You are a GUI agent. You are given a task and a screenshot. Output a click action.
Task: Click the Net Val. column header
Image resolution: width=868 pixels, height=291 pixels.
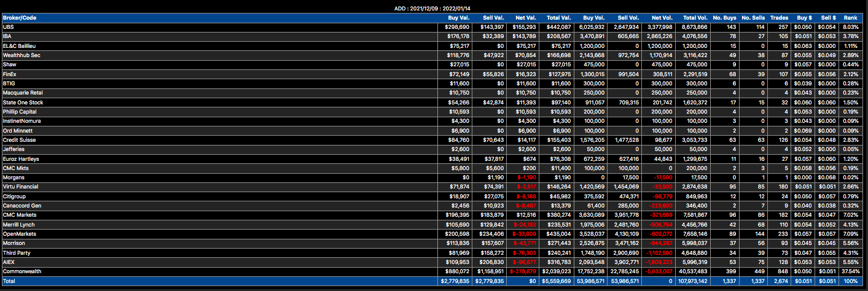click(x=526, y=18)
